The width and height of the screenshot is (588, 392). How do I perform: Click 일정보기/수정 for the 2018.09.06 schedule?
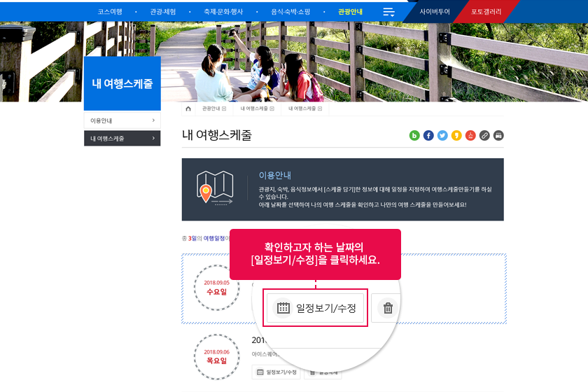tap(276, 372)
